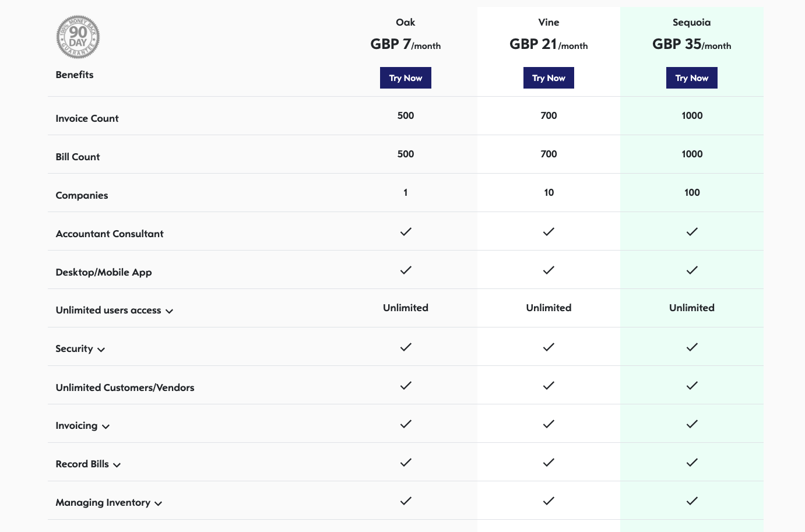Expand the Security row chevron
Screen dimensions: 805x532
(101, 350)
